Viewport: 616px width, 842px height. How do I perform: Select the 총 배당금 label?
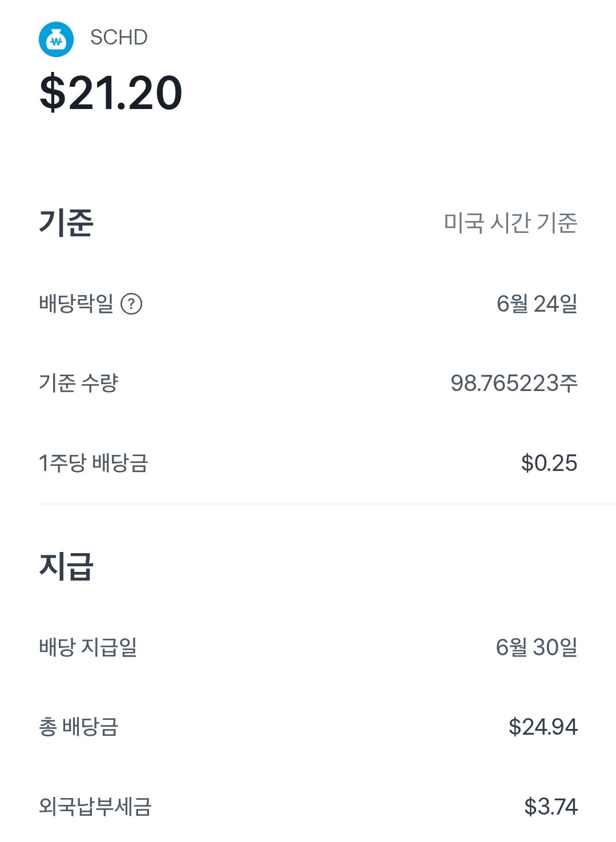click(78, 727)
